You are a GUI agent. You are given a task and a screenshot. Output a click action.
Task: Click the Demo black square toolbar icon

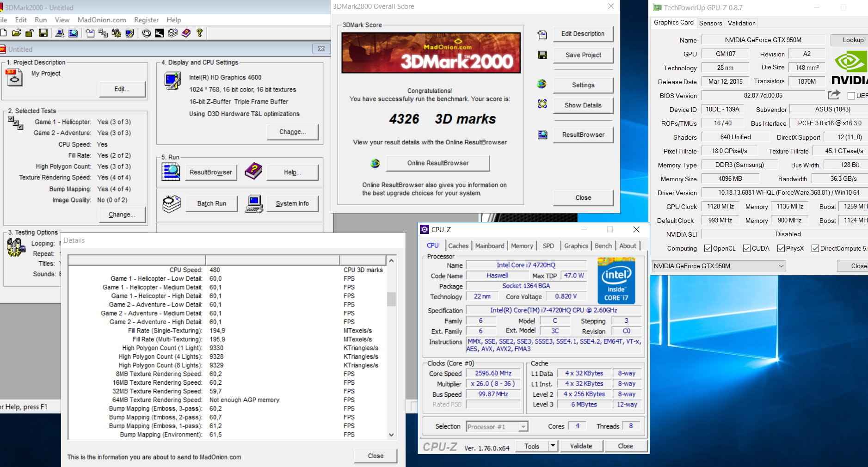160,33
